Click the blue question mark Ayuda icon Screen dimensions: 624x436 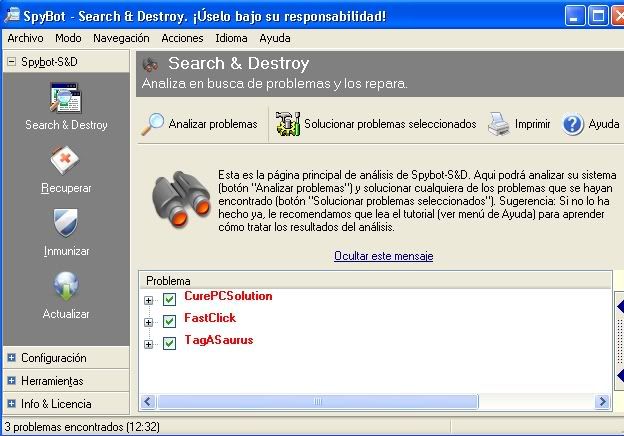tap(573, 124)
